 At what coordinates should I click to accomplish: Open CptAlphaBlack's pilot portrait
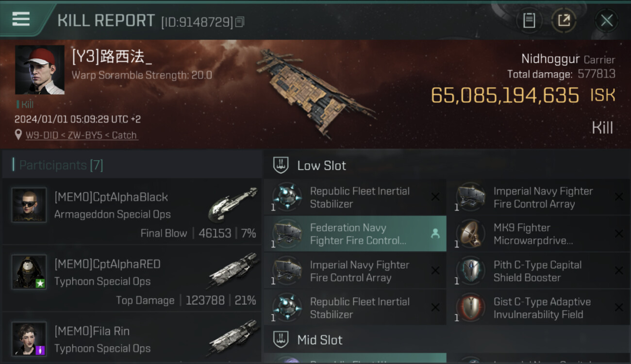coord(29,205)
